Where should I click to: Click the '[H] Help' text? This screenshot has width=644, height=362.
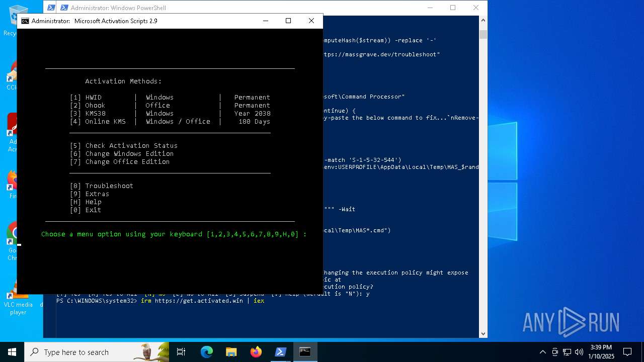pos(86,202)
